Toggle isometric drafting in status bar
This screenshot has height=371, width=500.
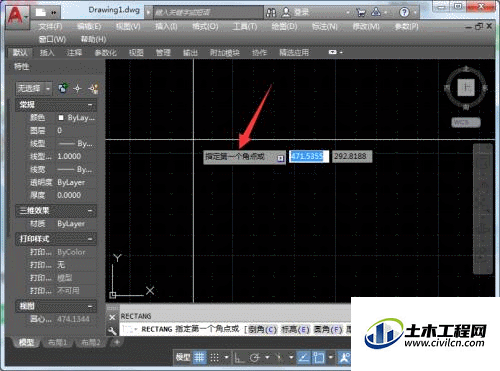tap(279, 358)
